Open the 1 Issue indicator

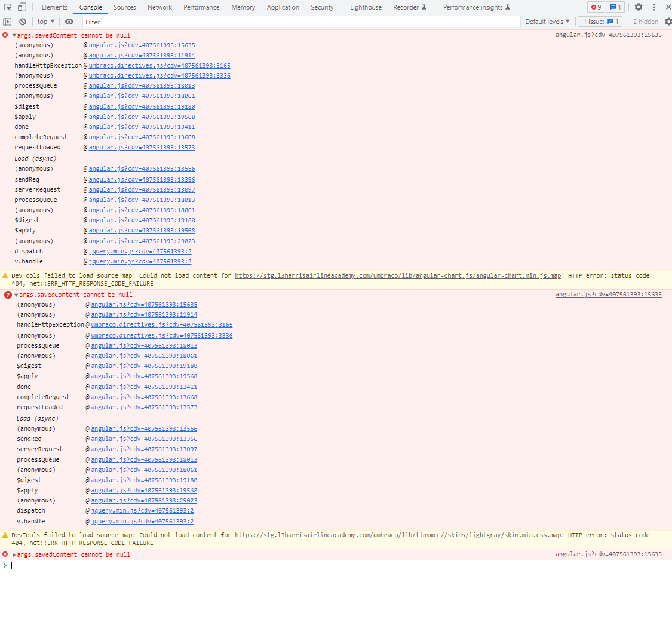600,22
